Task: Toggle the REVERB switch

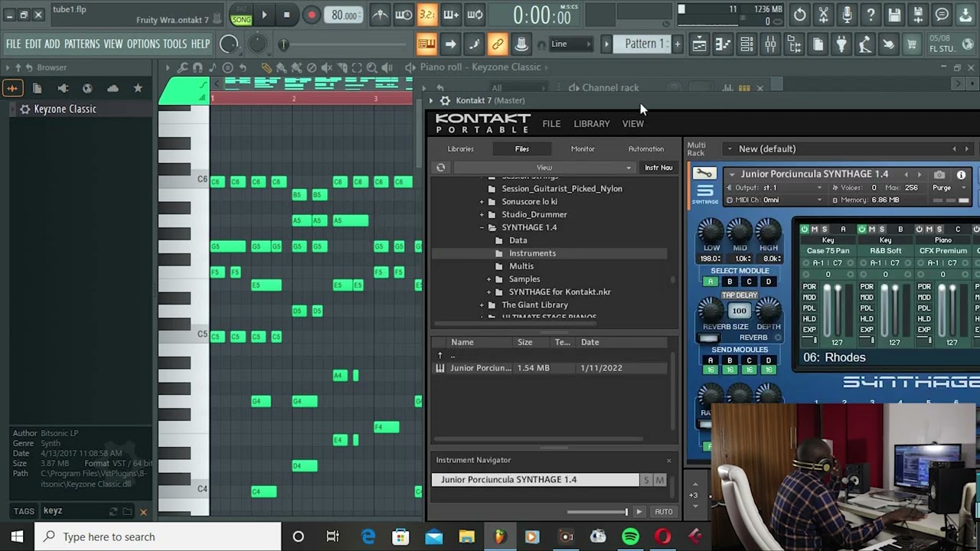Action: [x=709, y=337]
